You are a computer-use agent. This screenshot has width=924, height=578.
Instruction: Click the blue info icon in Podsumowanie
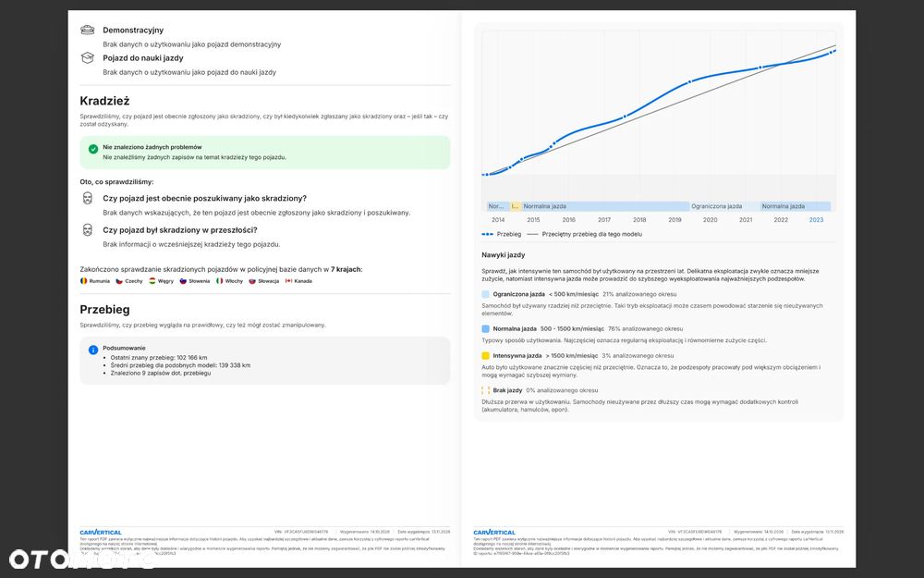(x=93, y=350)
